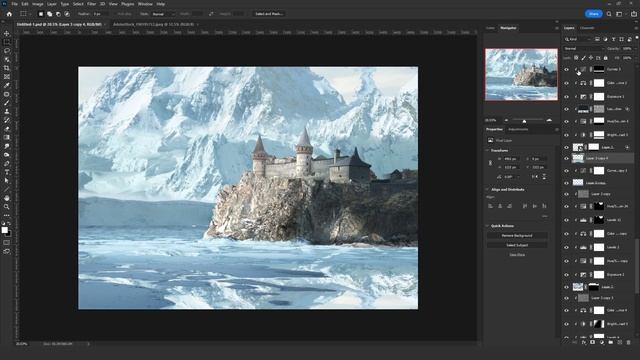
Task: Toggle pixel layer filter in Layers panel
Action: pos(597,39)
